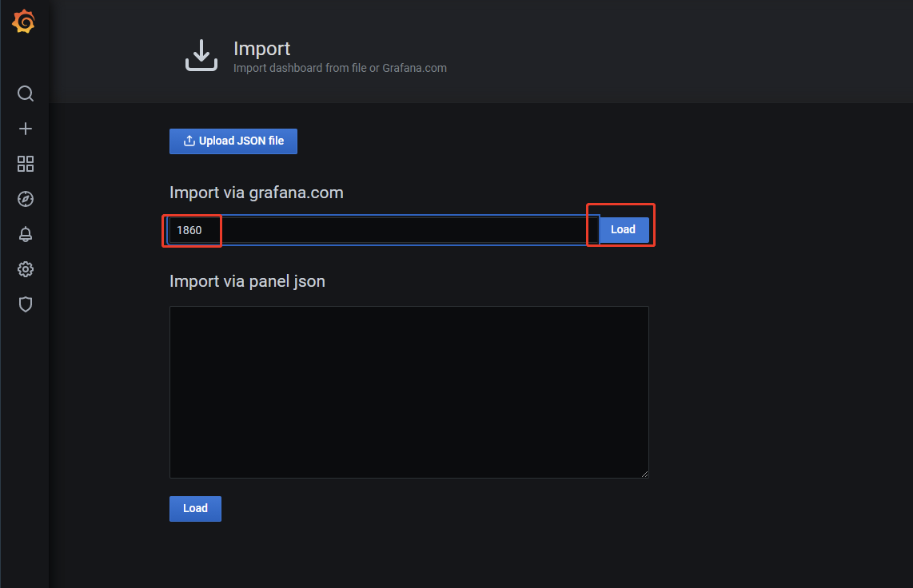The width and height of the screenshot is (913, 588).
Task: Focus the panel json text area
Action: click(409, 392)
